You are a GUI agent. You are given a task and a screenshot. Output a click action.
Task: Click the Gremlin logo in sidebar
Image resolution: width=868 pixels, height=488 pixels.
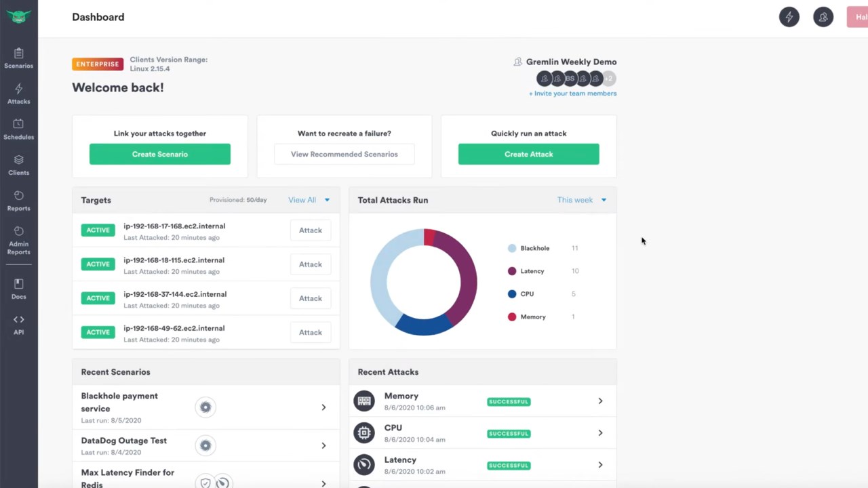pyautogui.click(x=18, y=16)
